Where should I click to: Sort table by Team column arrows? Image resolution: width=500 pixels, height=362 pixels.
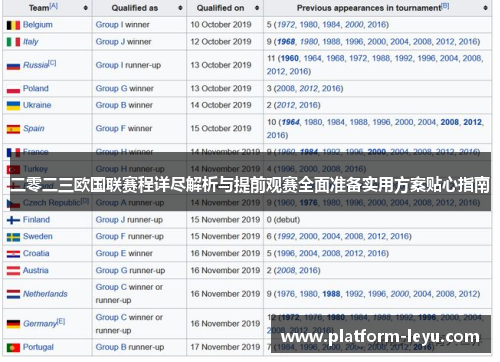pos(86,8)
